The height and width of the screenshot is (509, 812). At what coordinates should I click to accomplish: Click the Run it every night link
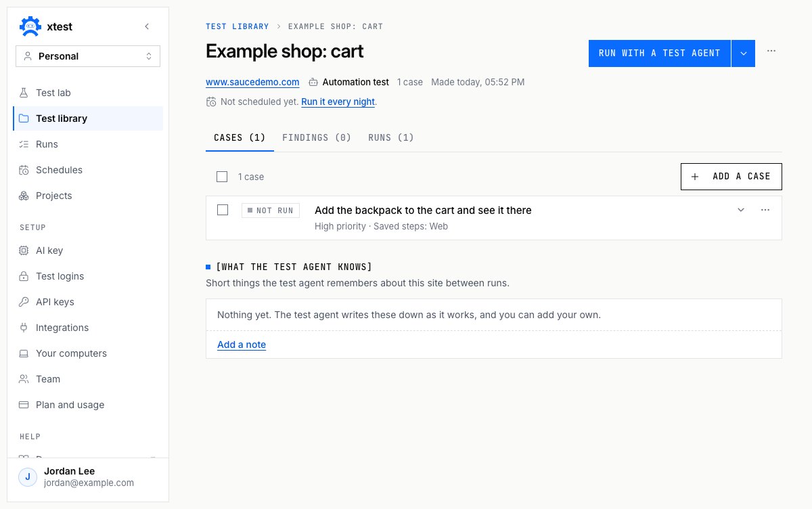click(x=338, y=102)
